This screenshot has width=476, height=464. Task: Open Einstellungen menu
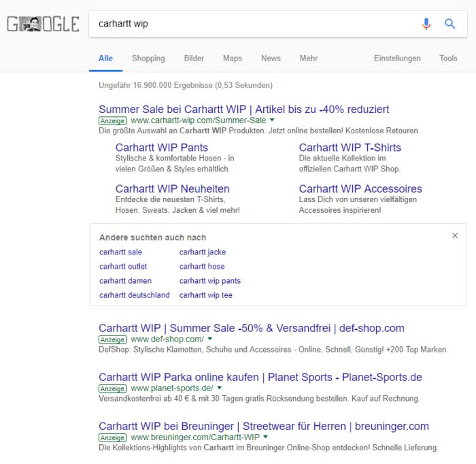pos(397,59)
